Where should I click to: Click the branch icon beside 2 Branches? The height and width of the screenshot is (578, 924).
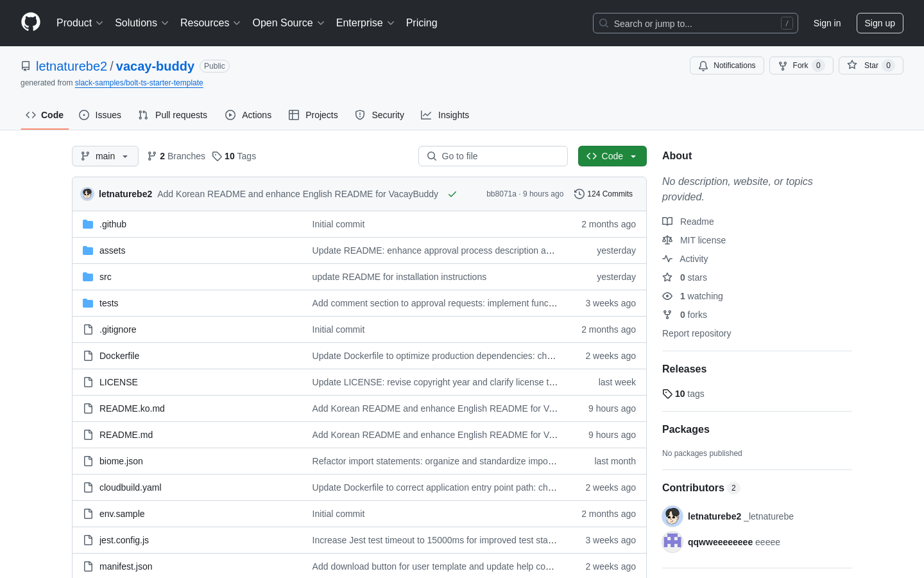[x=152, y=156]
